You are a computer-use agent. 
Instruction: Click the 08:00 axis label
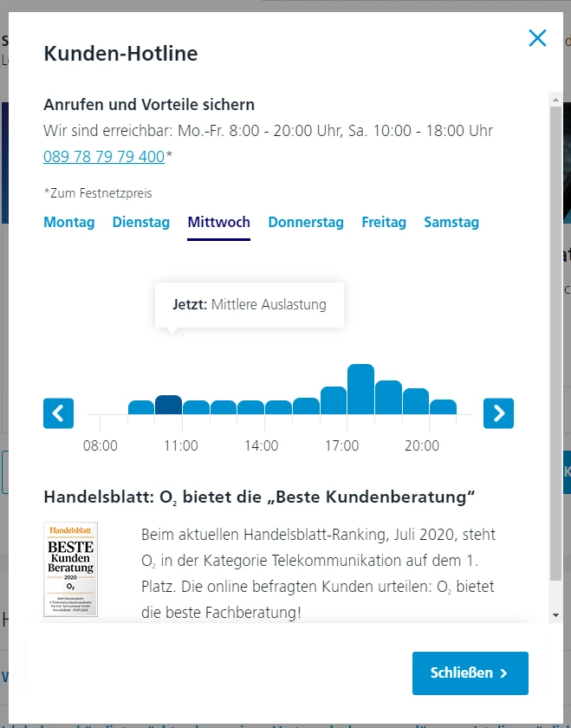point(101,445)
